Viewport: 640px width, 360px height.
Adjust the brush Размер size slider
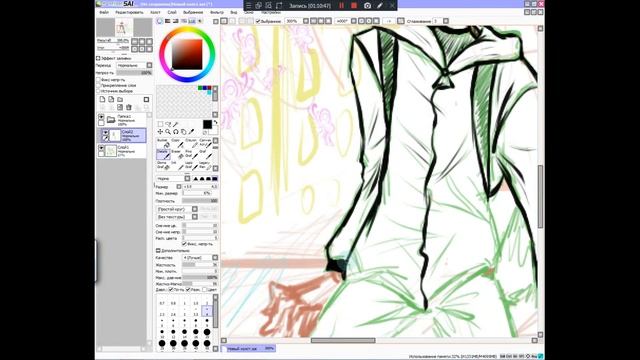point(200,187)
